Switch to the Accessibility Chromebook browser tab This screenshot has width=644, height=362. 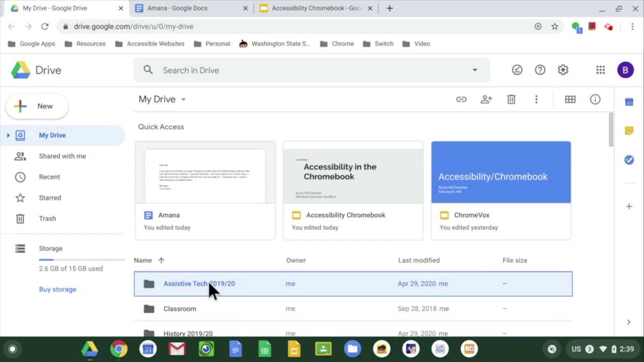[x=315, y=9]
